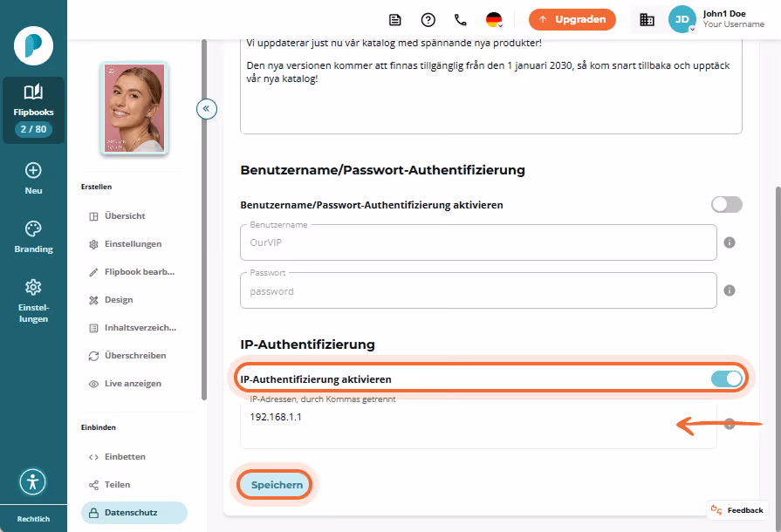Click the phone contact icon
Viewport: 781px width, 532px height.
point(461,20)
